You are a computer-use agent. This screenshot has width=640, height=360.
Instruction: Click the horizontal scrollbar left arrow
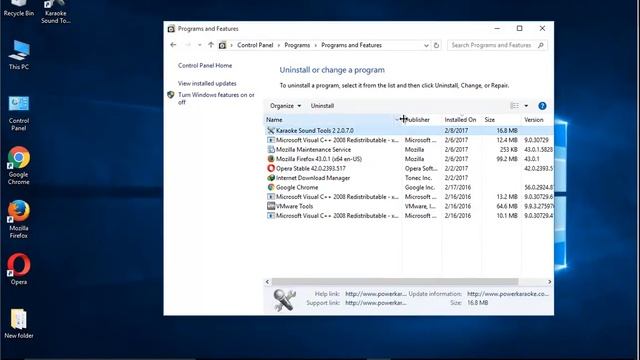[x=267, y=282]
